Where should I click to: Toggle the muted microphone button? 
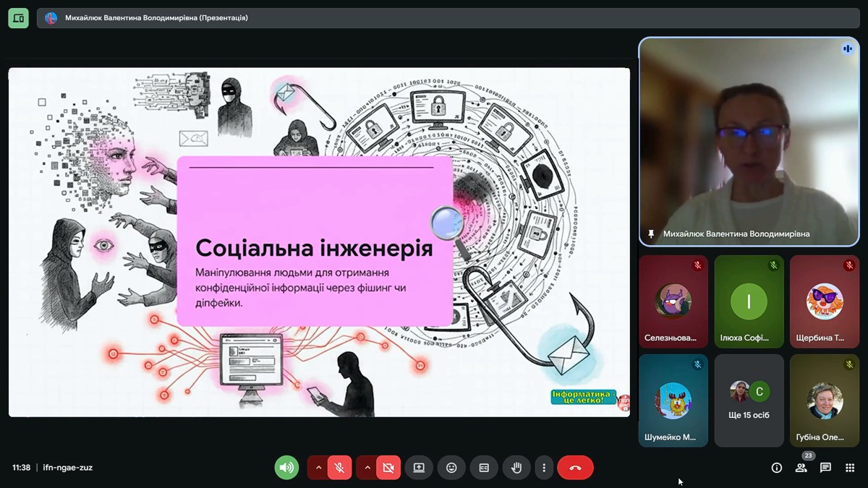[x=339, y=468]
